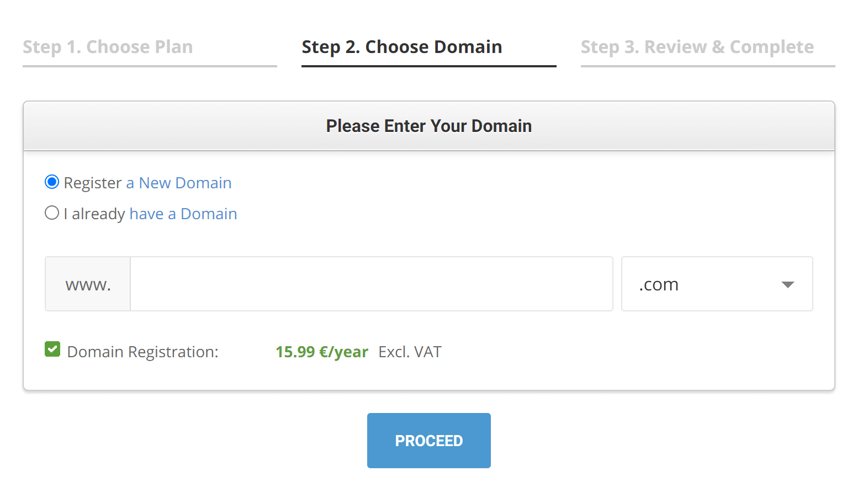This screenshot has height=482, width=868.
Task: Click the dropdown arrow beside .com
Action: pyautogui.click(x=788, y=285)
